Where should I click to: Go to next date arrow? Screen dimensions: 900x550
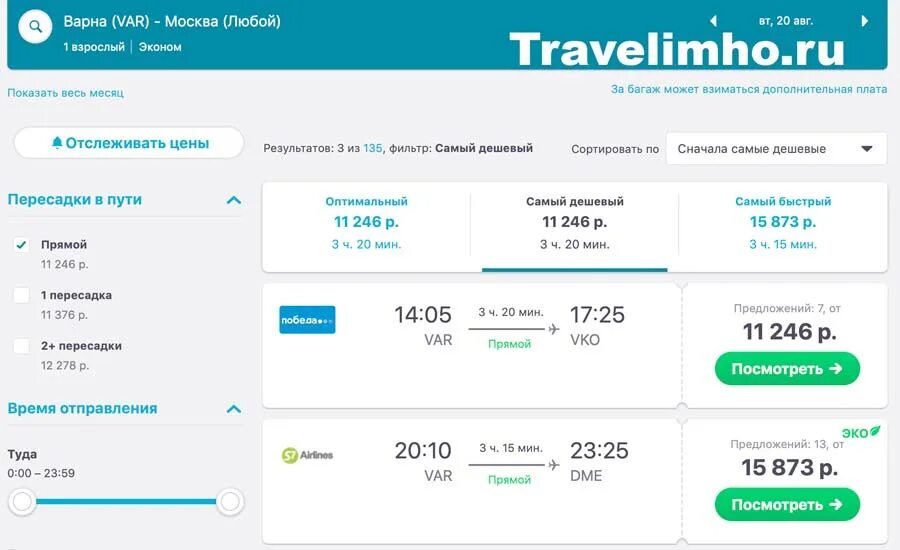point(864,21)
